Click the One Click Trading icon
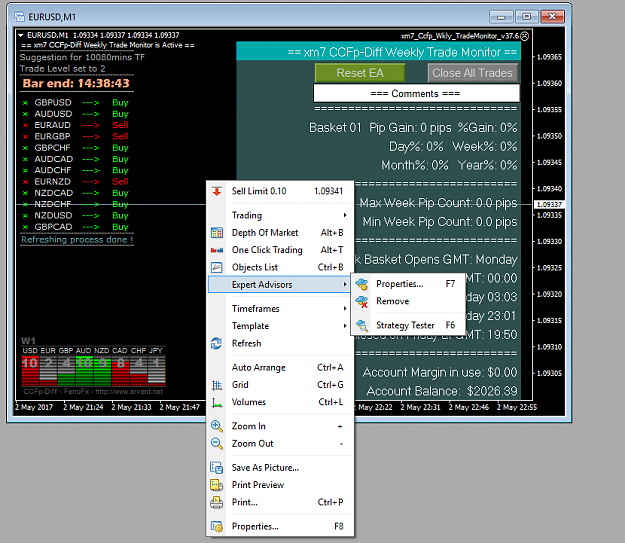Viewport: 625px width, 543px height. coord(217,250)
